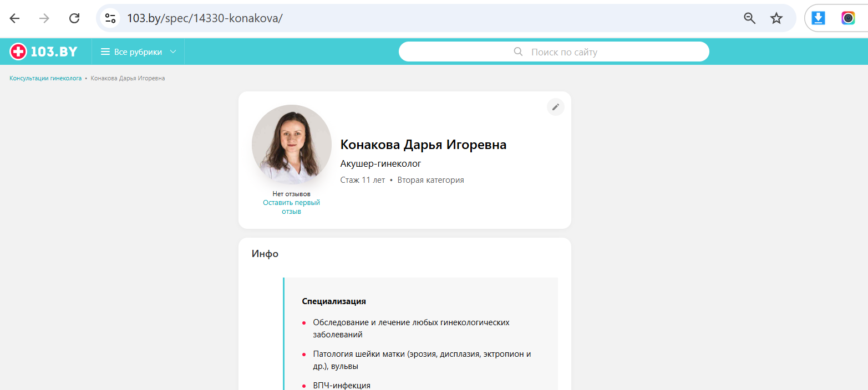868x390 pixels.
Task: Open site information icon in address bar
Action: tap(110, 18)
